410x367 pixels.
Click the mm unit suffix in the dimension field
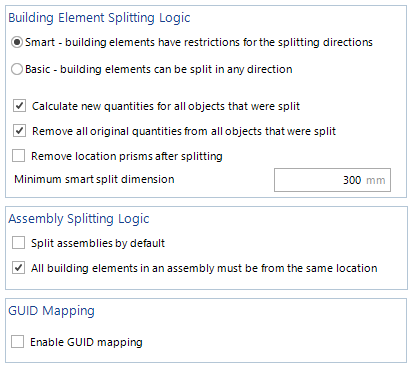[376, 181]
